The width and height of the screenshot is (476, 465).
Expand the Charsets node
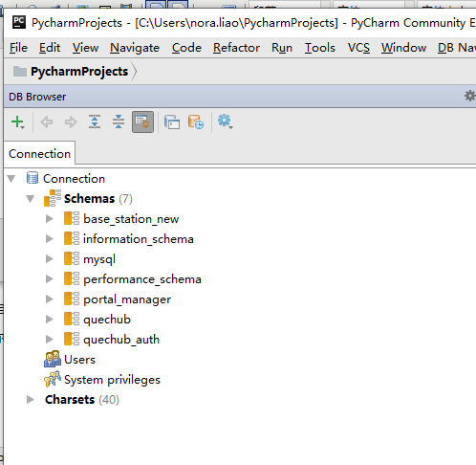[x=31, y=400]
